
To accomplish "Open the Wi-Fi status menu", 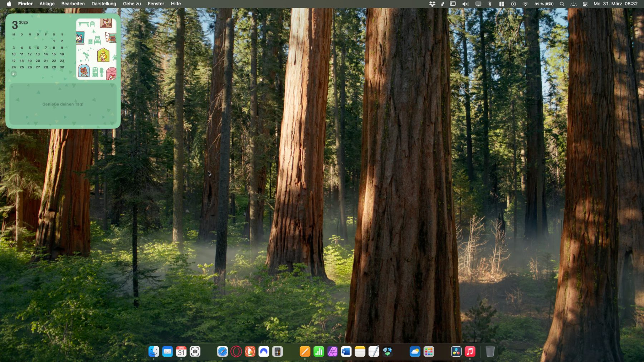I will [x=525, y=4].
